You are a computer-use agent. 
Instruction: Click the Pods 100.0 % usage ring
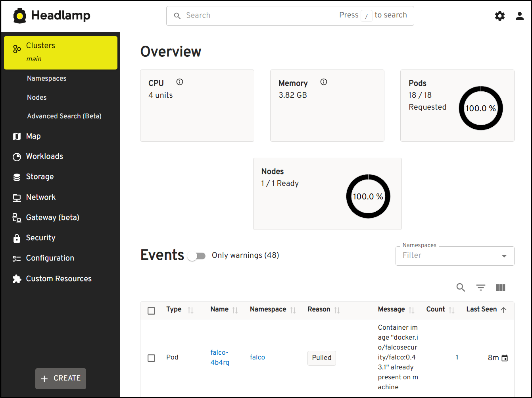pos(480,108)
